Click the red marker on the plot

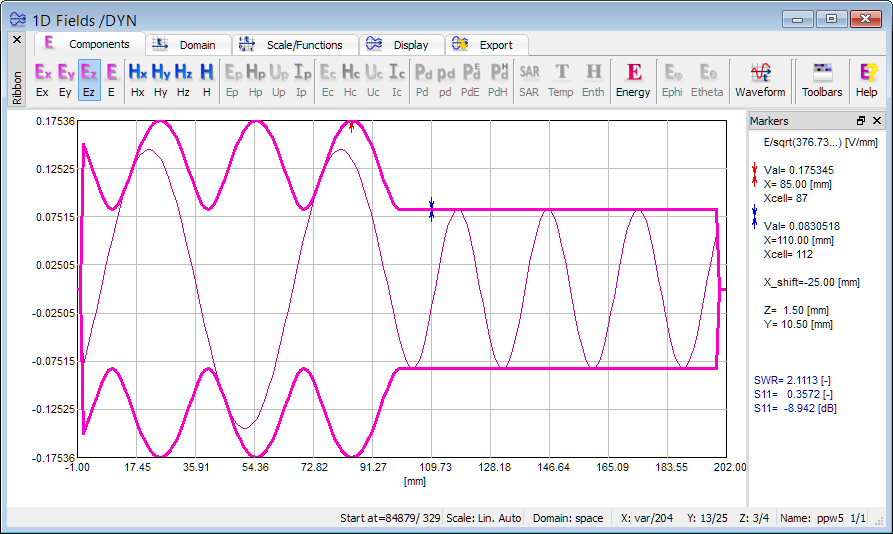coord(352,126)
